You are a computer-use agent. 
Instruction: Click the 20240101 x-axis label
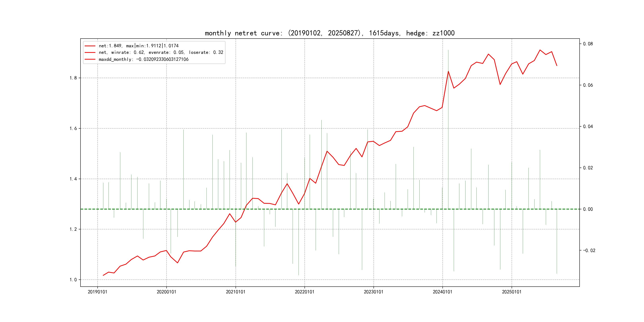click(x=442, y=292)
